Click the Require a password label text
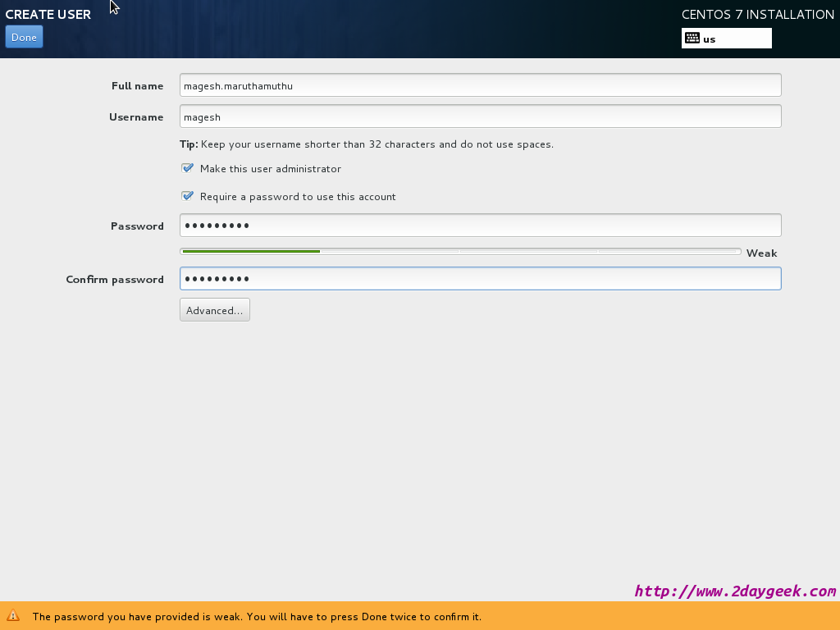Image resolution: width=840 pixels, height=630 pixels. point(298,197)
